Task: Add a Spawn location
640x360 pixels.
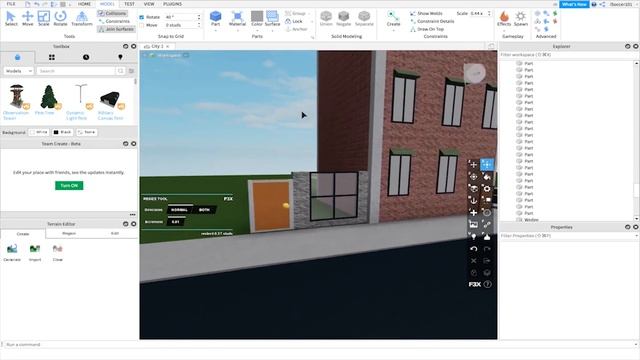Action: [521, 18]
